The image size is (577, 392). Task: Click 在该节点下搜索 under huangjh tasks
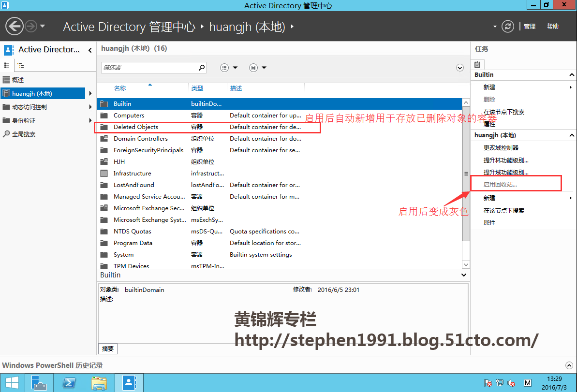[504, 210]
